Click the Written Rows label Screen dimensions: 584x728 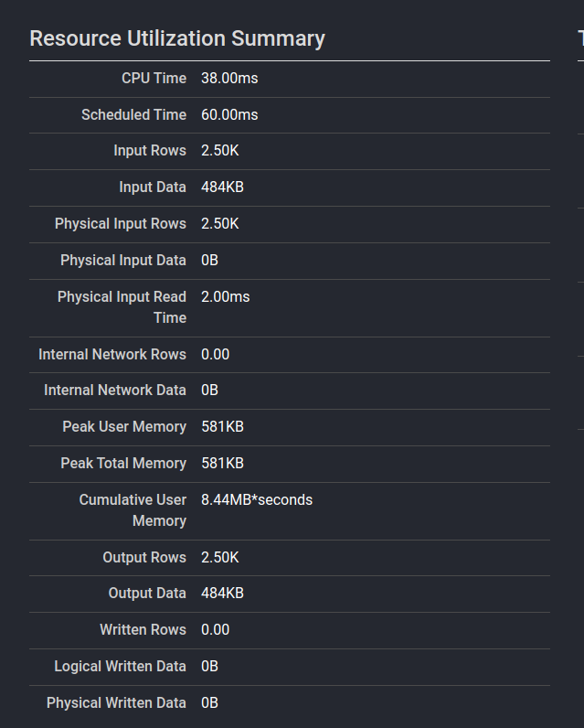point(143,629)
